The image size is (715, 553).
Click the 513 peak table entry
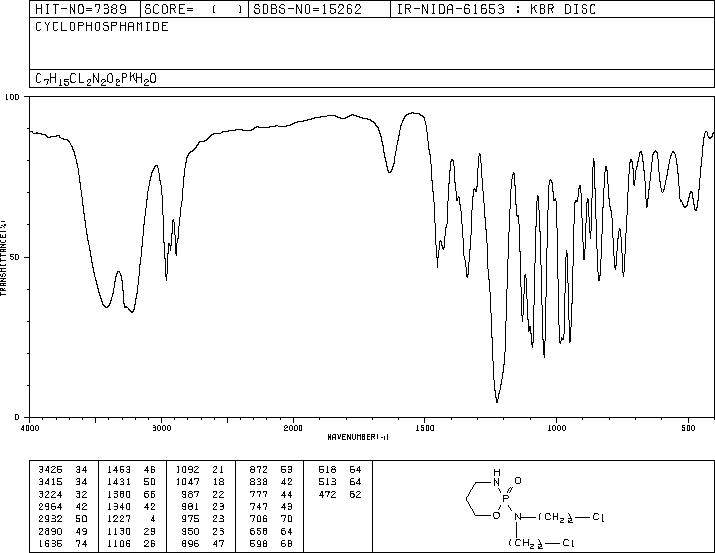(x=327, y=481)
